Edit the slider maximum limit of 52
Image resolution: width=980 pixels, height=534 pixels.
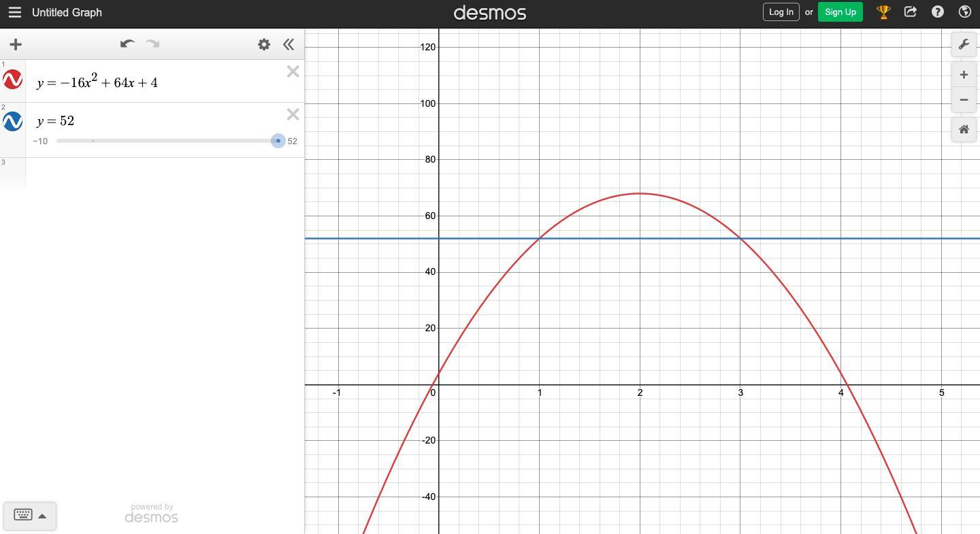tap(292, 141)
